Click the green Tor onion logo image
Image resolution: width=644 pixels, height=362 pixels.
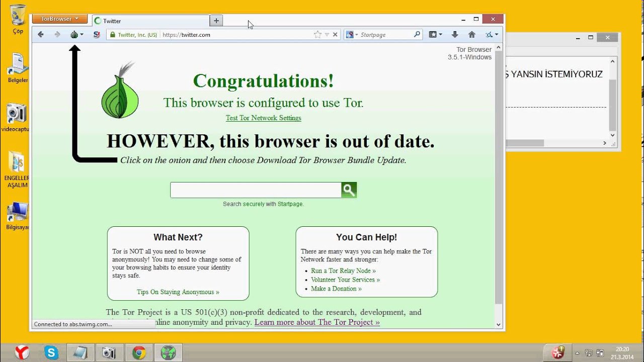pos(120,90)
